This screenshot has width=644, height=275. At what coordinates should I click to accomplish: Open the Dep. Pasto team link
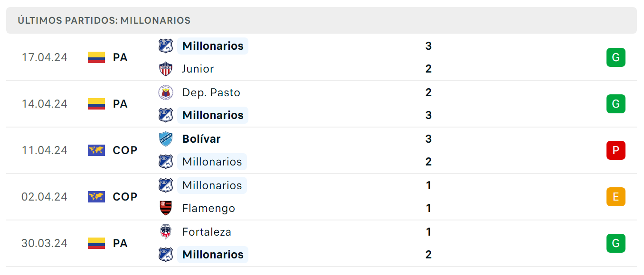[x=211, y=92]
